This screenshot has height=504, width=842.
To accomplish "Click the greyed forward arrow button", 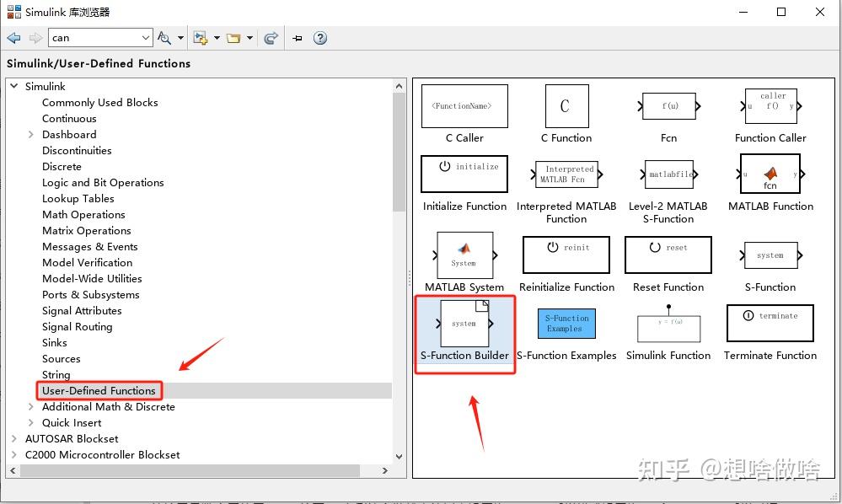I will pyautogui.click(x=35, y=38).
